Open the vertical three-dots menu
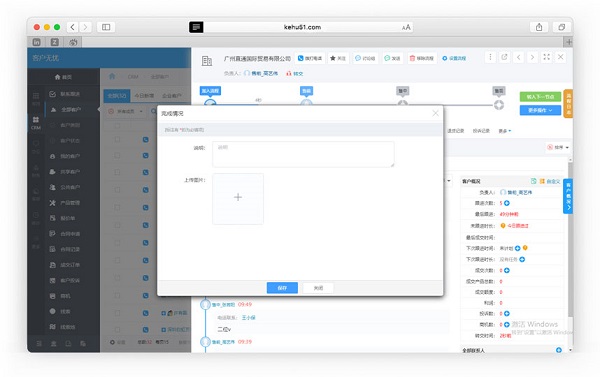 pyautogui.click(x=490, y=57)
